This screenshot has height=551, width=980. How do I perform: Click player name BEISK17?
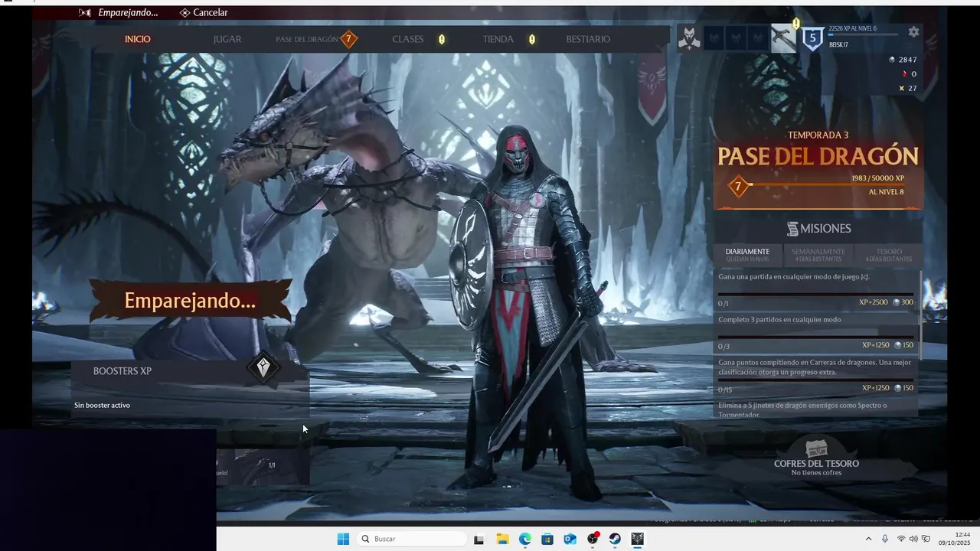838,45
